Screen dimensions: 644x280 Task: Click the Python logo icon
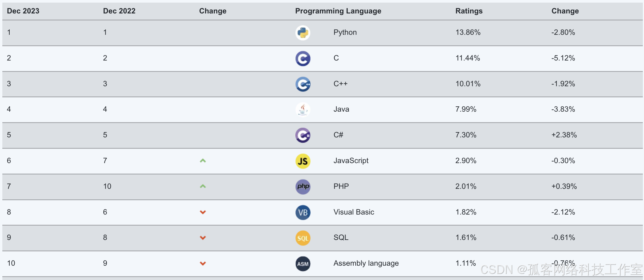pos(303,33)
